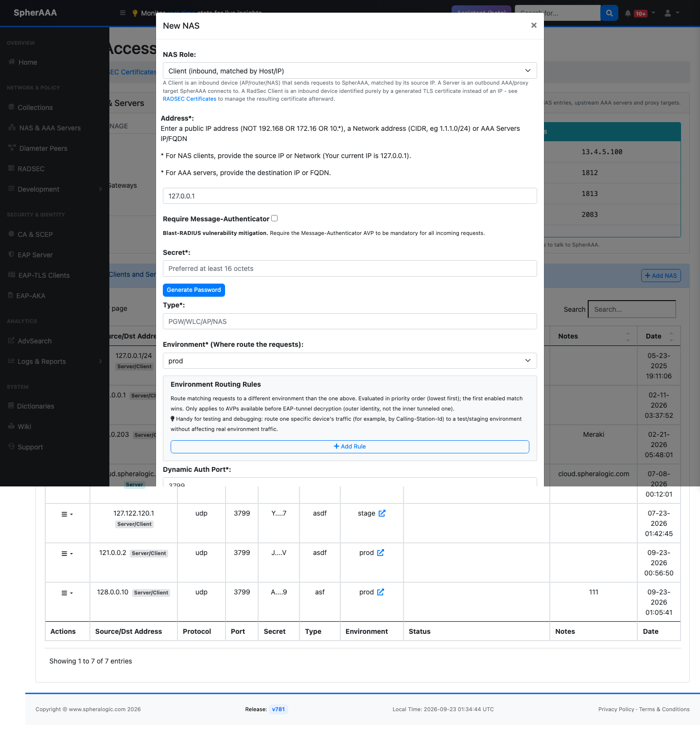Enable the Require Message-Authenticator checkbox
This screenshot has width=700, height=735.
click(x=275, y=218)
